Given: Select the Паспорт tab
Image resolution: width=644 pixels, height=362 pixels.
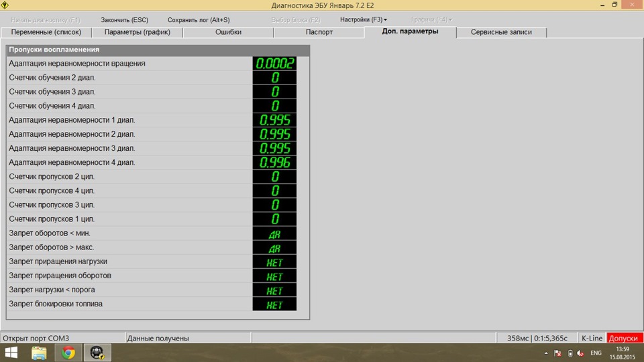Looking at the screenshot, I should pyautogui.click(x=319, y=32).
